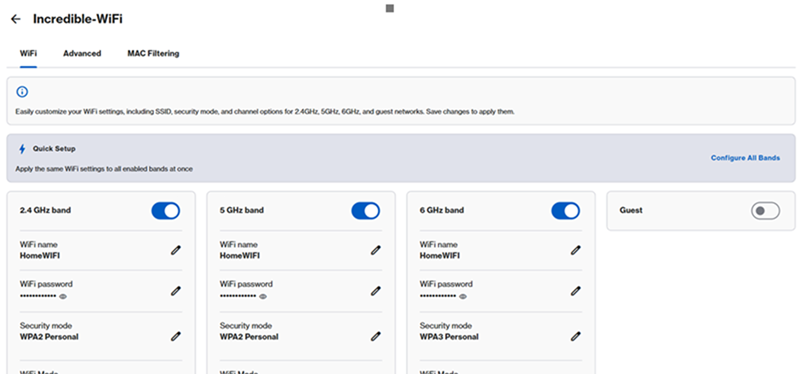Edit the 2.4 GHz band WiFi password

[176, 291]
